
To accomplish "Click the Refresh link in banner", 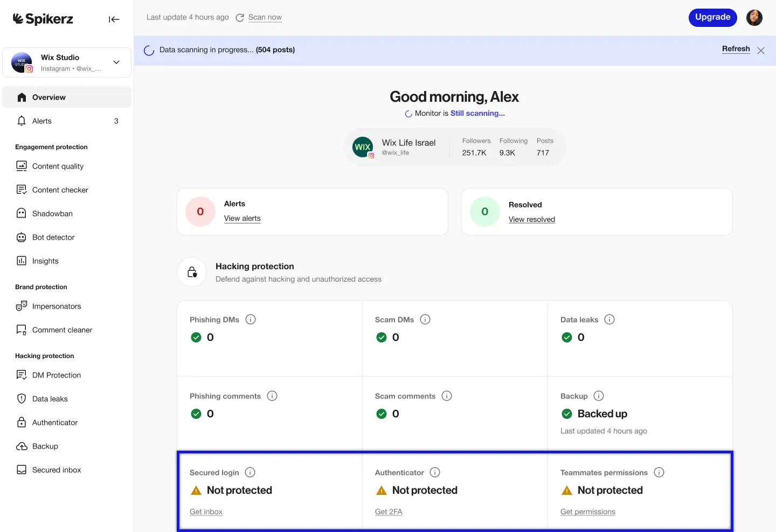I will pyautogui.click(x=736, y=49).
